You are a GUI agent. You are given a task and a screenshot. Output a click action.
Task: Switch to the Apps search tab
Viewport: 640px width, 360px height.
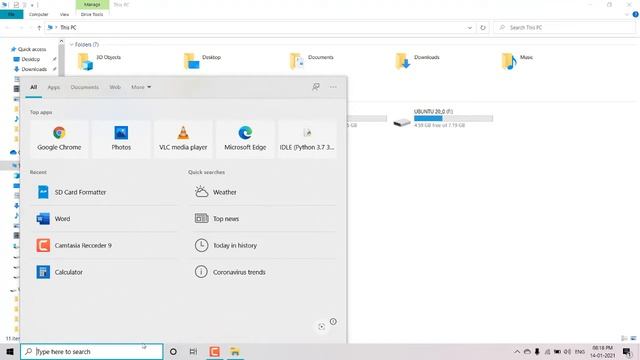click(53, 87)
